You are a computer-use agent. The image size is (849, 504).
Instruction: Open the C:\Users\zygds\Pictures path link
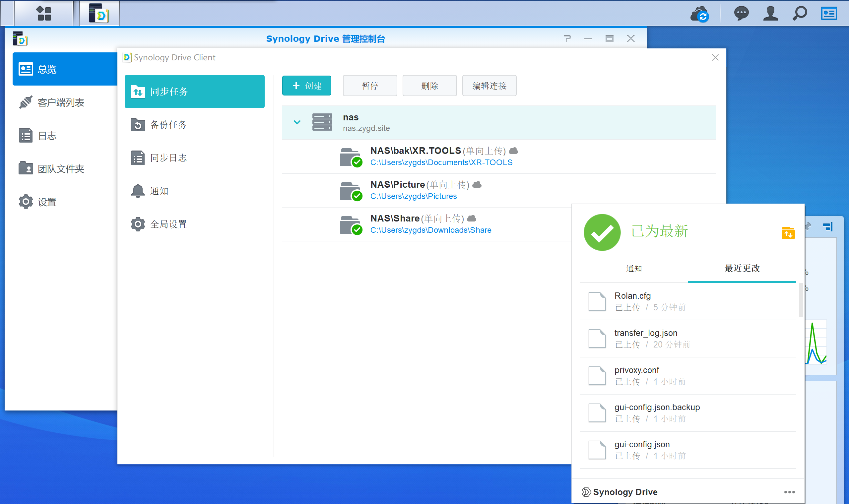click(x=413, y=196)
